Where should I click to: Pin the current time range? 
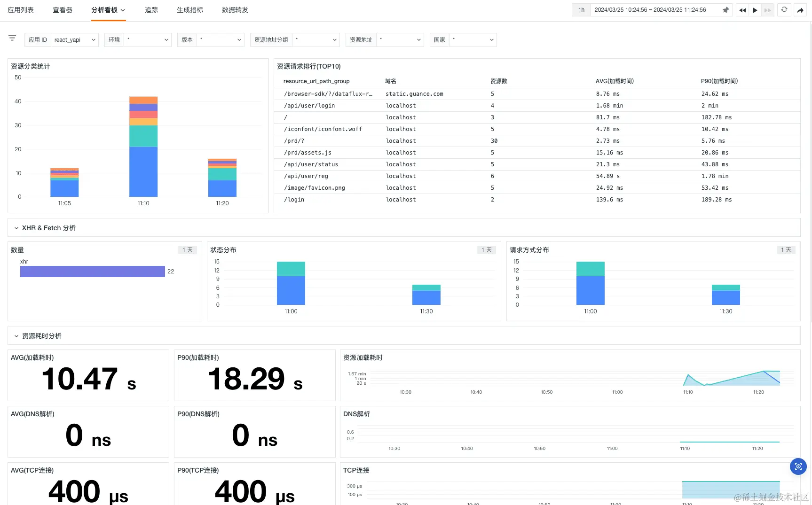click(725, 10)
